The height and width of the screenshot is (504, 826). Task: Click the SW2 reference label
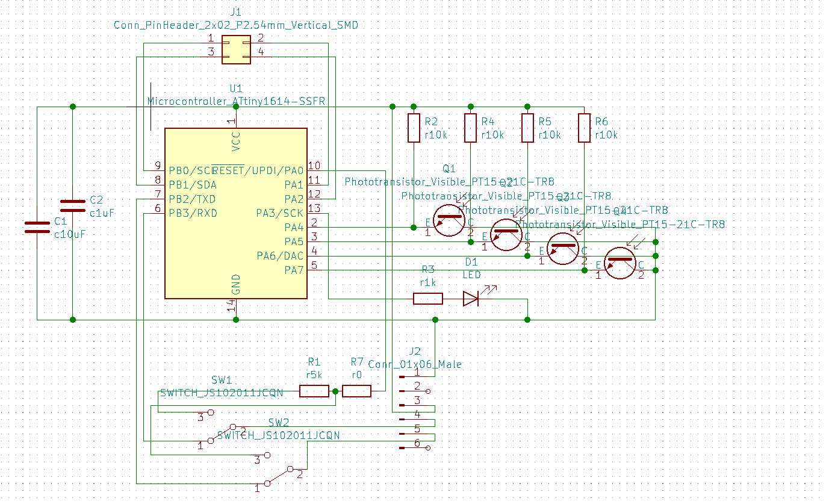point(279,422)
